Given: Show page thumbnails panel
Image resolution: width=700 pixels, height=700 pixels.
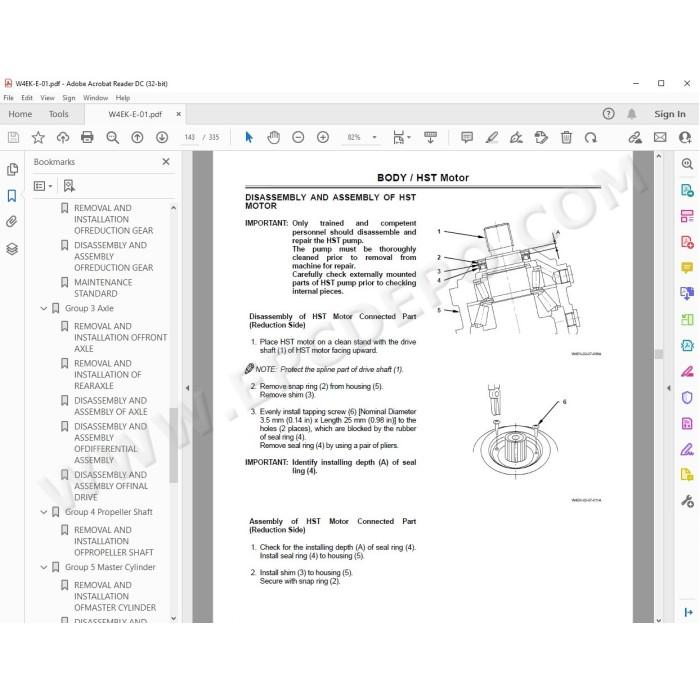Looking at the screenshot, I should coord(12,169).
